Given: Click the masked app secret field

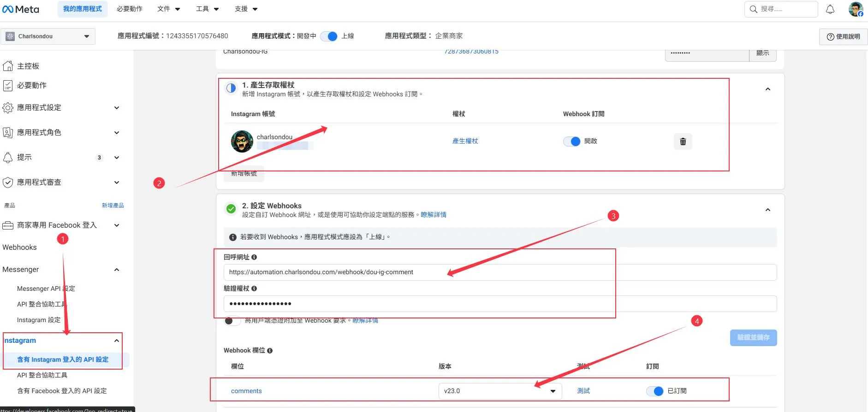Looking at the screenshot, I should pyautogui.click(x=707, y=53).
